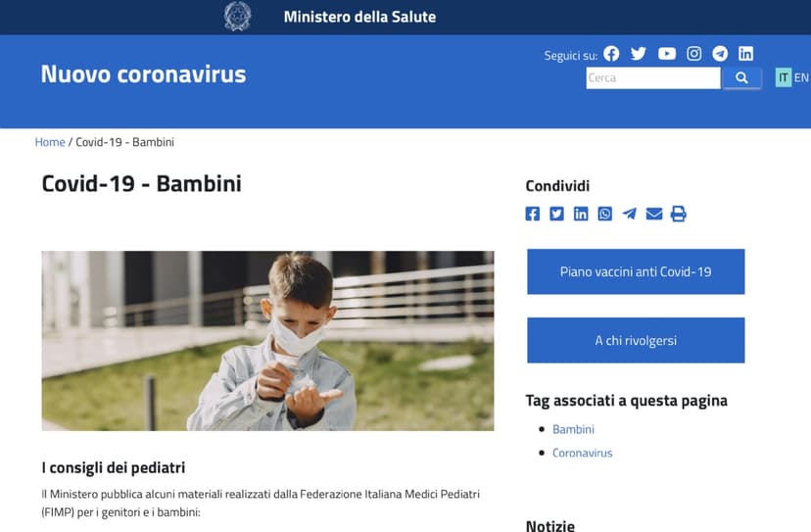This screenshot has height=532, width=811.
Task: Share page on Facebook under Condividi
Action: click(x=532, y=214)
